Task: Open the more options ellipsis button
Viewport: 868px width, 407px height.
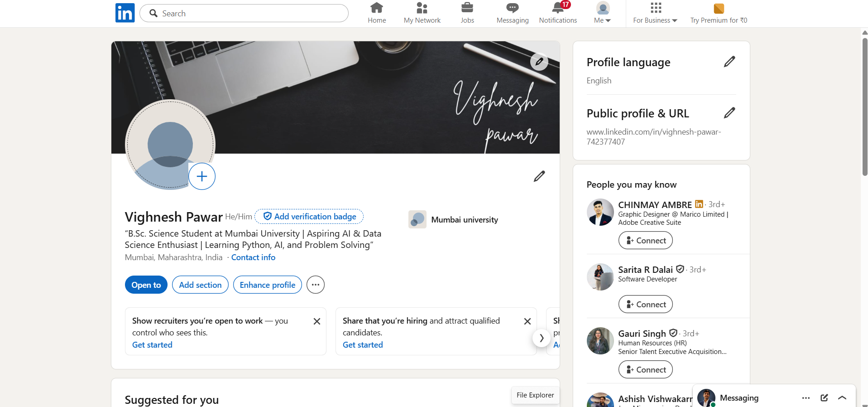Action: click(316, 285)
